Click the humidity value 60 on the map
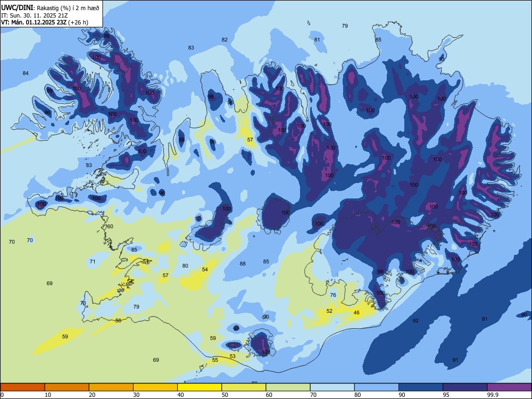The width and height of the screenshot is (532, 399). [110, 226]
